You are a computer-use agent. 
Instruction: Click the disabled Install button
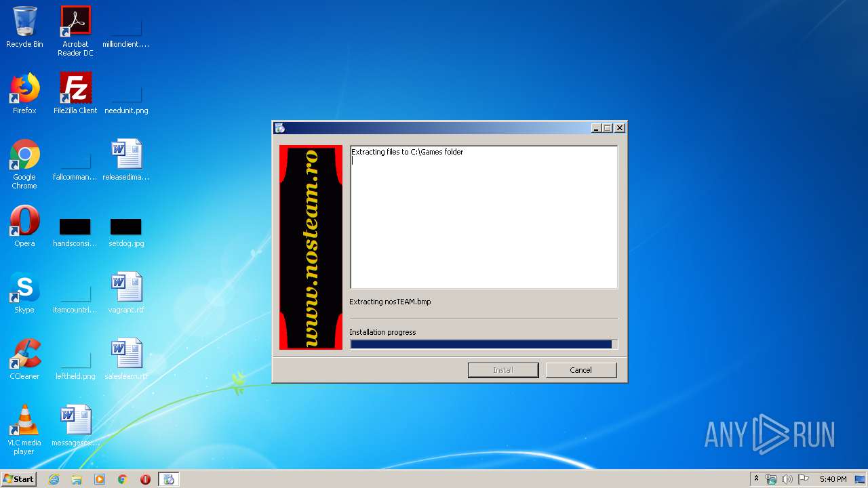[x=503, y=370]
